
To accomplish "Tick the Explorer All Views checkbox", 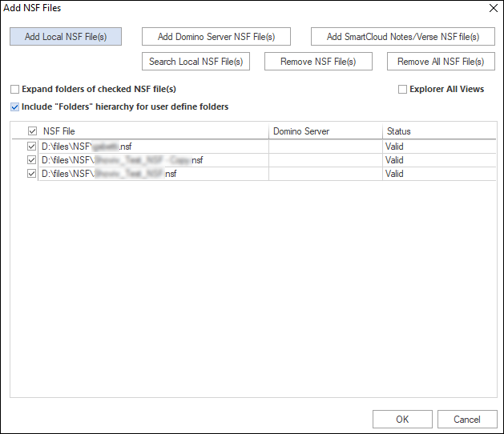I will coord(402,90).
